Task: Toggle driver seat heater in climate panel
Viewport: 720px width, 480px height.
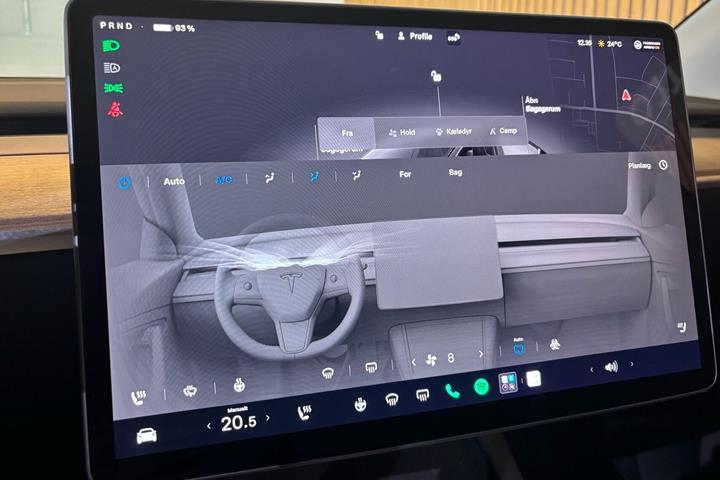Action: point(138,398)
